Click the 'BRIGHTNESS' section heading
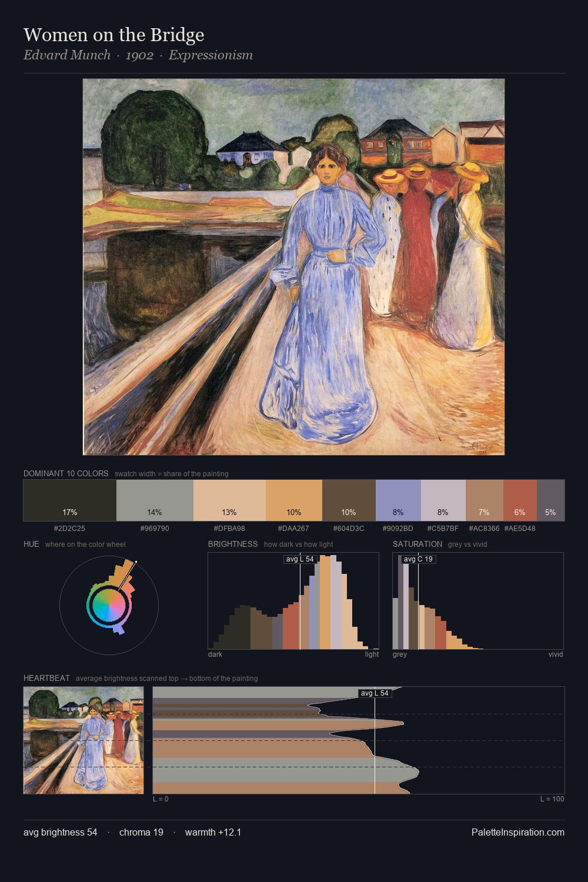The width and height of the screenshot is (588, 882). 233,544
